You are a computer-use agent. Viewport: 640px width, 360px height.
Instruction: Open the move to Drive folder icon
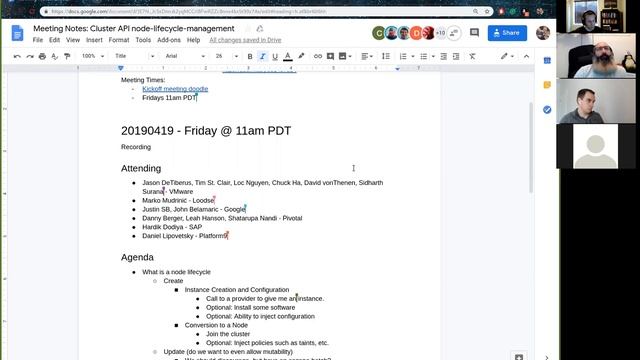click(x=260, y=29)
